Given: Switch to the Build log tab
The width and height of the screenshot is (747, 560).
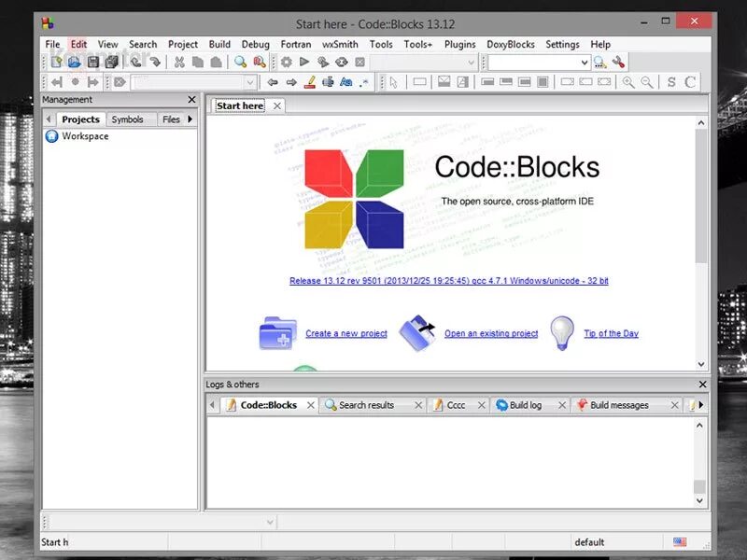Looking at the screenshot, I should coord(525,405).
